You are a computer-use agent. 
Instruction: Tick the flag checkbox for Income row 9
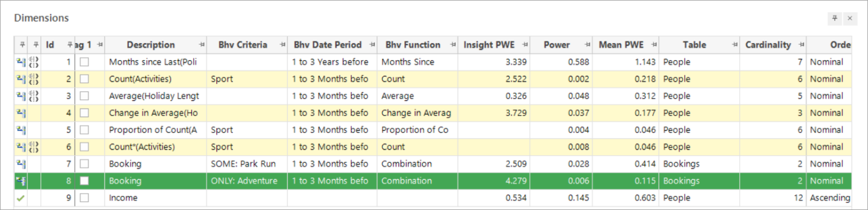coord(85,198)
